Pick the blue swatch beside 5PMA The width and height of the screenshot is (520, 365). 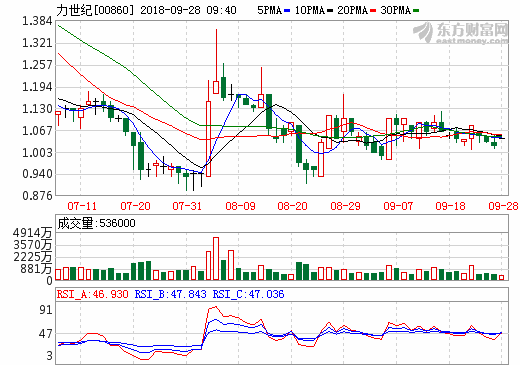[287, 11]
